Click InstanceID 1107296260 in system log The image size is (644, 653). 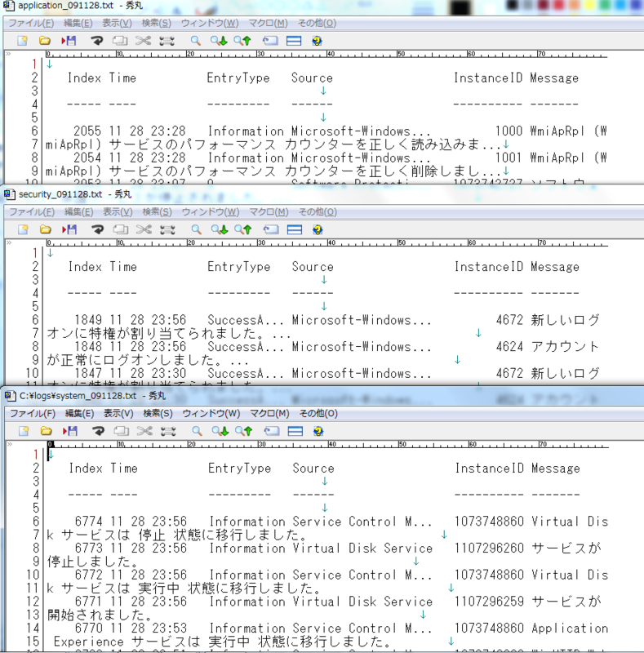pyautogui.click(x=489, y=548)
